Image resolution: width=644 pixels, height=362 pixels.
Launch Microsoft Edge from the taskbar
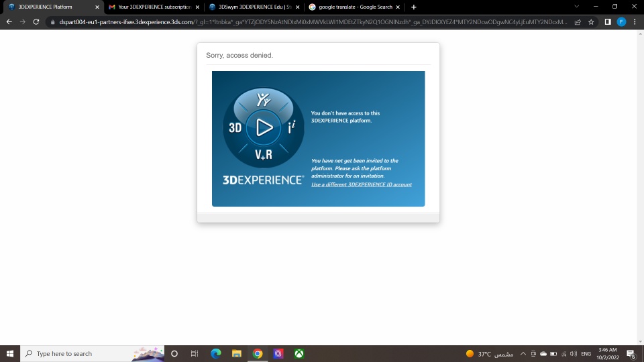215,354
